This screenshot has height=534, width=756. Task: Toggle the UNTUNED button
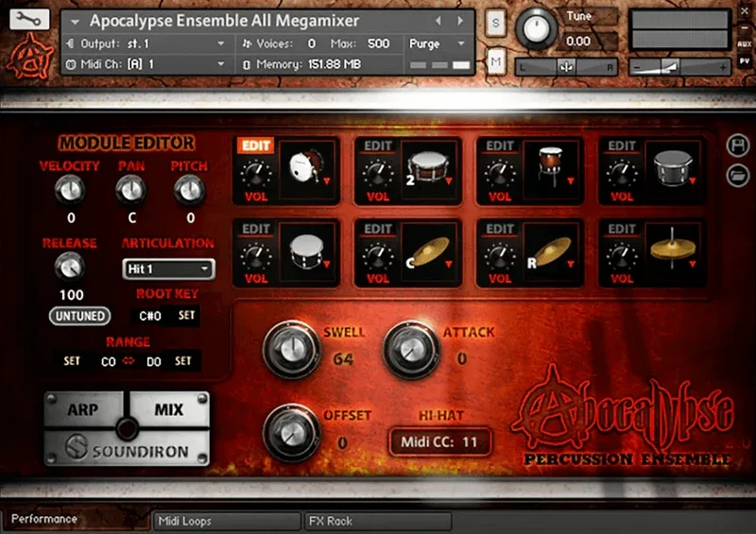coord(79,316)
